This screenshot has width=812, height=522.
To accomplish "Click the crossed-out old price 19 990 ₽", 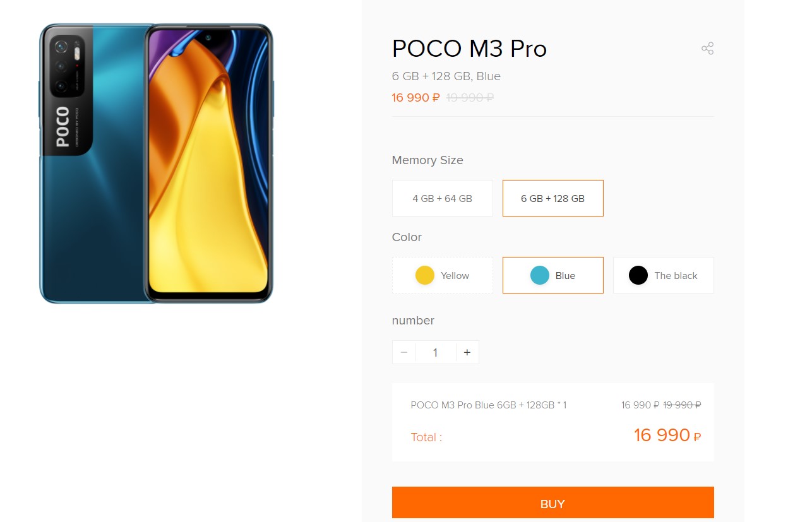I will pos(469,97).
